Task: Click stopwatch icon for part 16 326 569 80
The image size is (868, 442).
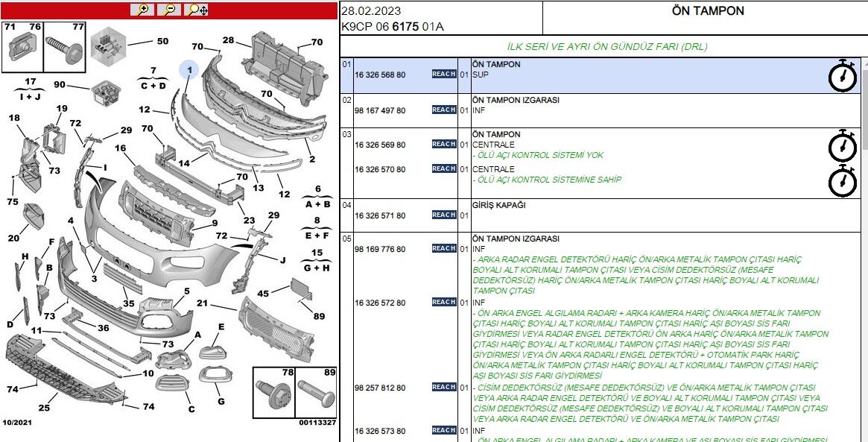Action: (843, 145)
